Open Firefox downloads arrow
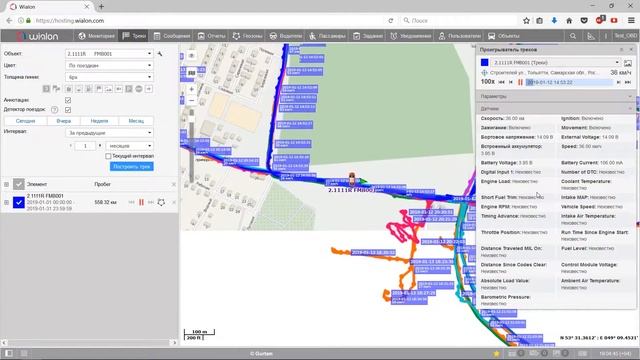Viewport: 640px width, 360px height. [x=554, y=20]
